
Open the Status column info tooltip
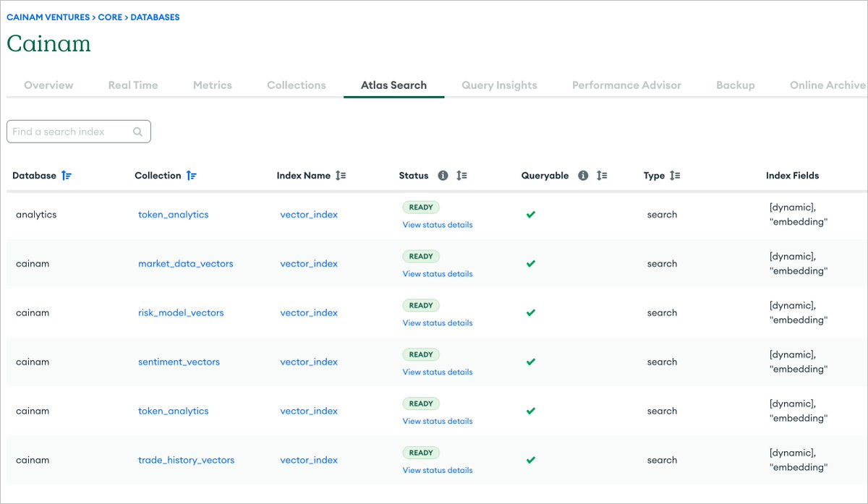click(x=442, y=175)
